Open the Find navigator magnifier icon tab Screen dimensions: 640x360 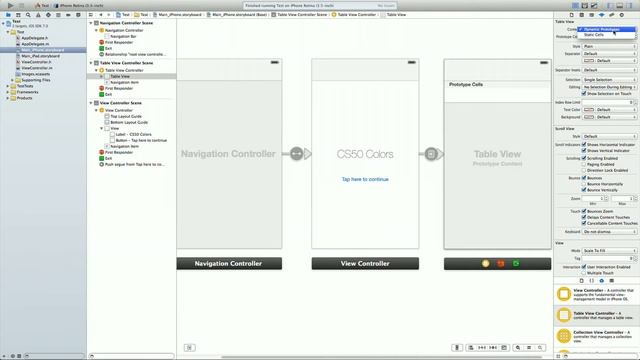click(x=28, y=15)
